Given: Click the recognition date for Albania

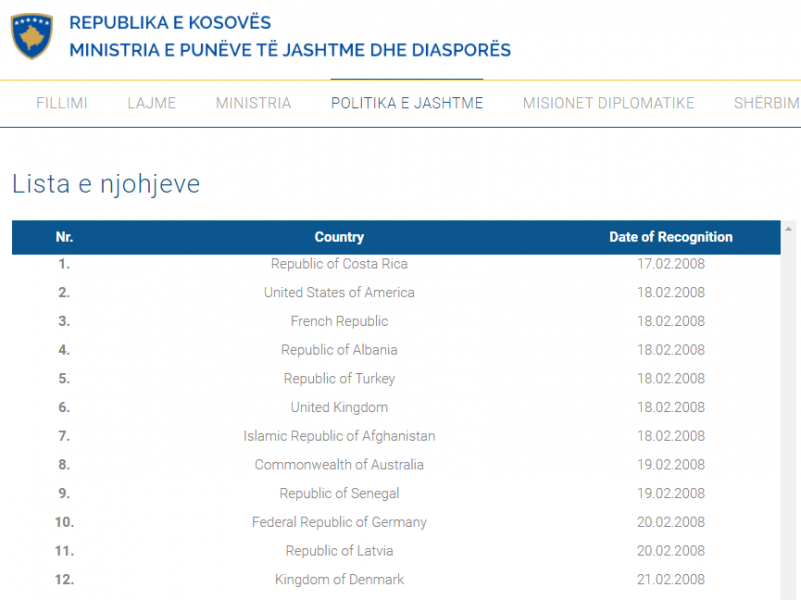Looking at the screenshot, I should (x=671, y=350).
